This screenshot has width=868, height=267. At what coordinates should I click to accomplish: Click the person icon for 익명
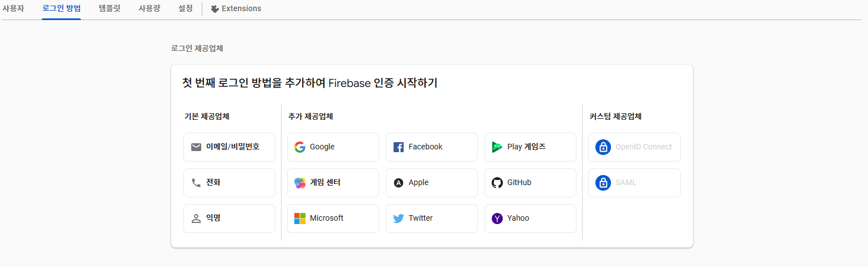tap(196, 219)
